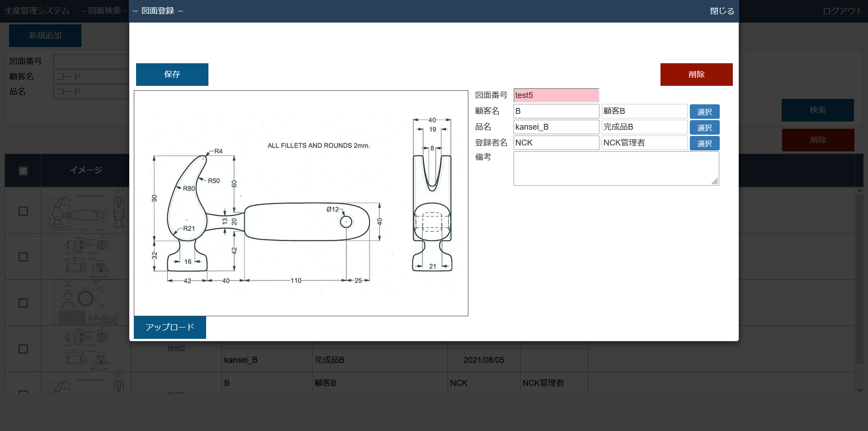Click 選択 button next to 品名

coord(704,127)
